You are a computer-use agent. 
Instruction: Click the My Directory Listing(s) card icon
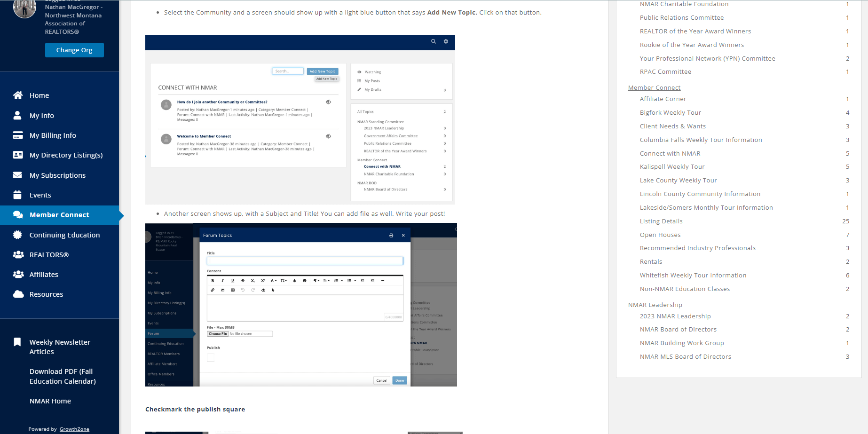coord(18,155)
